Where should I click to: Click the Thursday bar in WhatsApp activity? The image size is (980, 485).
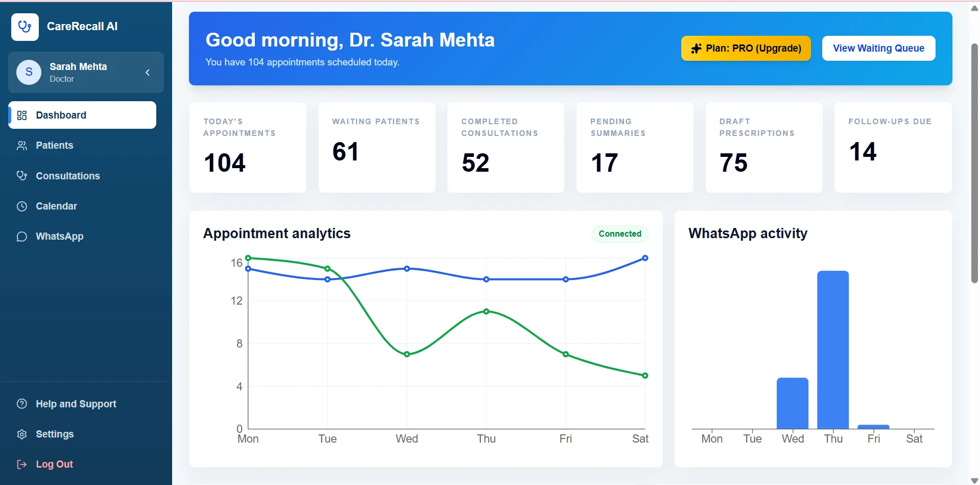(x=833, y=350)
